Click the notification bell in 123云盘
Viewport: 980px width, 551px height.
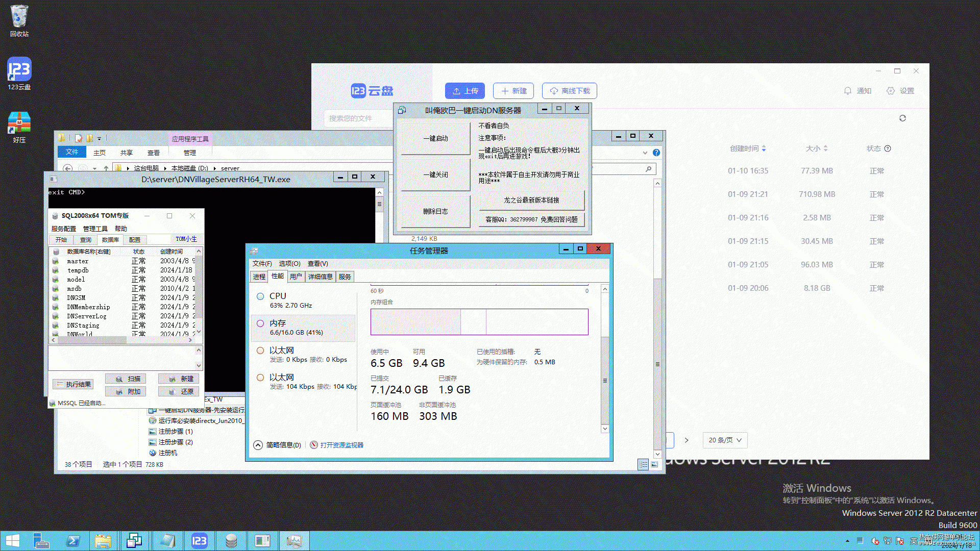[848, 91]
